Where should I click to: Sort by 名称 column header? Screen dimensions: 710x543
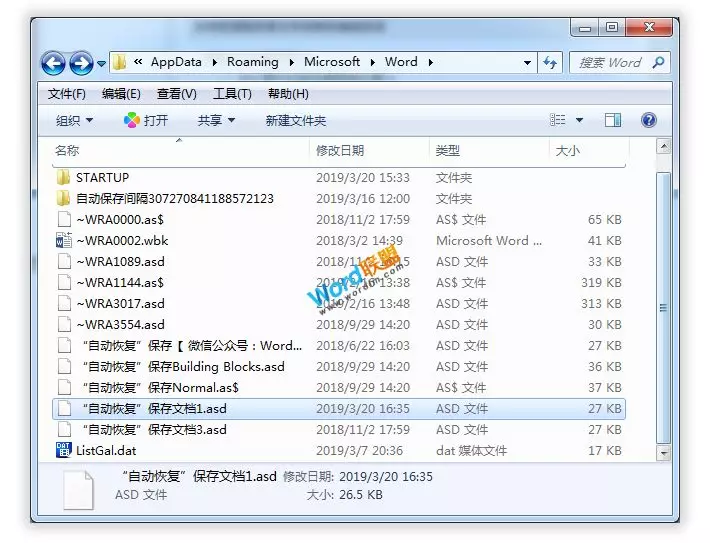tap(180, 151)
